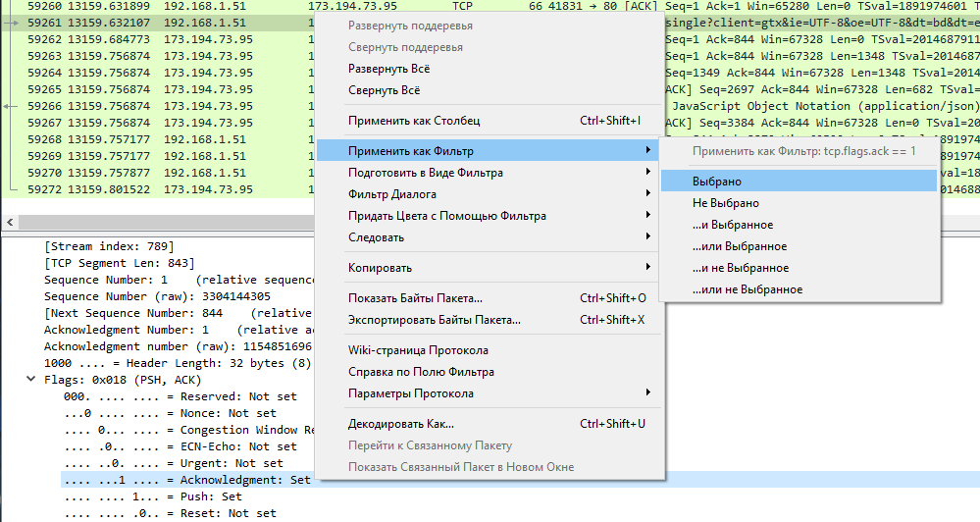Collapse the 'Flags: 0x018 (PSH, ACK)' tree node
The width and height of the screenshot is (980, 522).
click(x=34, y=380)
